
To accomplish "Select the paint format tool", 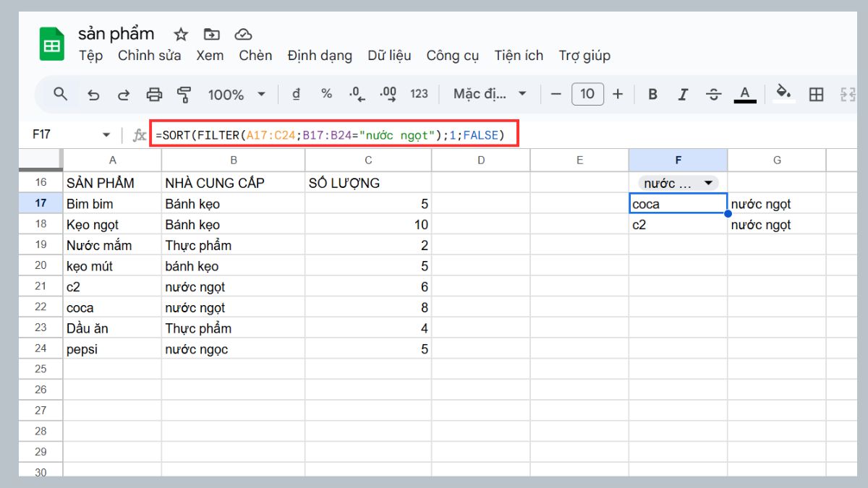I will coord(185,94).
